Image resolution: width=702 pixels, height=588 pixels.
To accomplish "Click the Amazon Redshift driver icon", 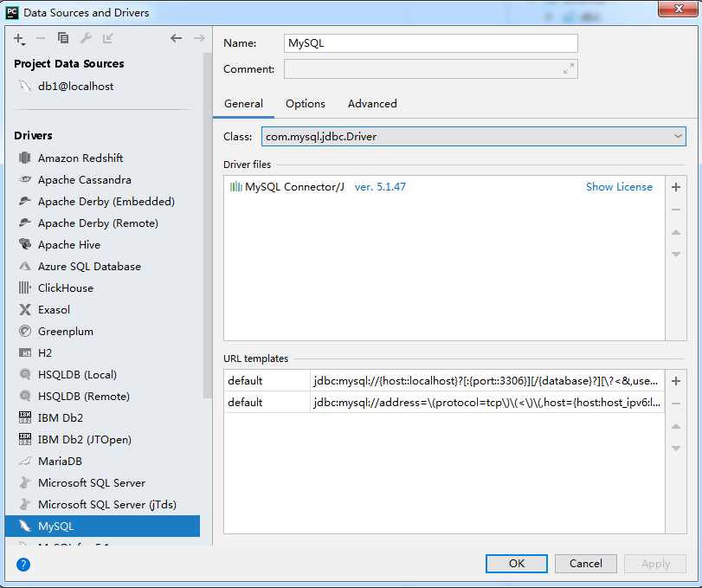I will coord(25,158).
